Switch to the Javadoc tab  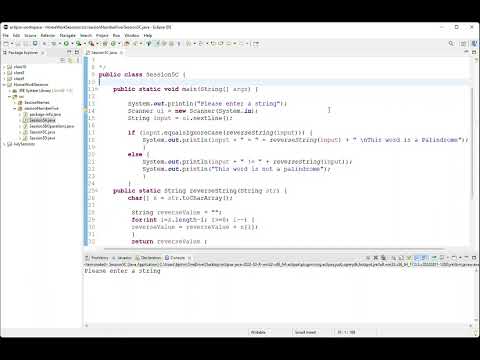point(122,258)
